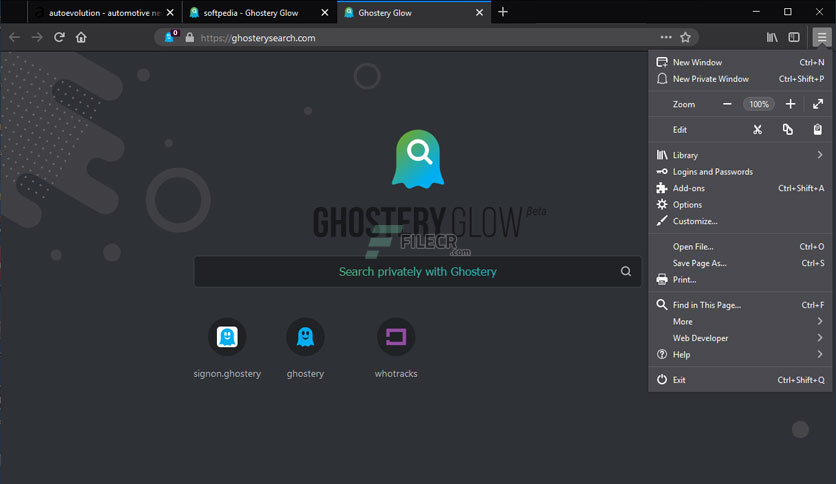Open the Add-ons manager
Viewport: 836px width, 484px height.
740,188
